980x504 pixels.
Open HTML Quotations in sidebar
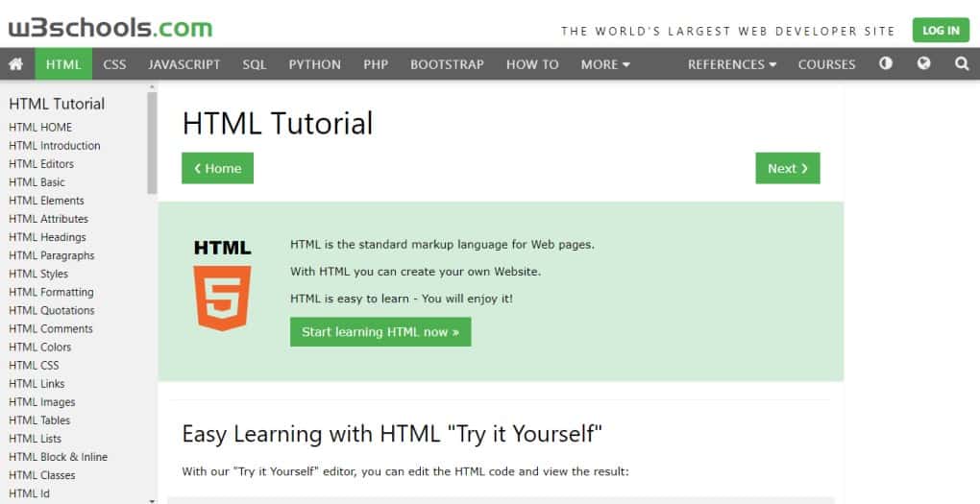click(x=52, y=310)
